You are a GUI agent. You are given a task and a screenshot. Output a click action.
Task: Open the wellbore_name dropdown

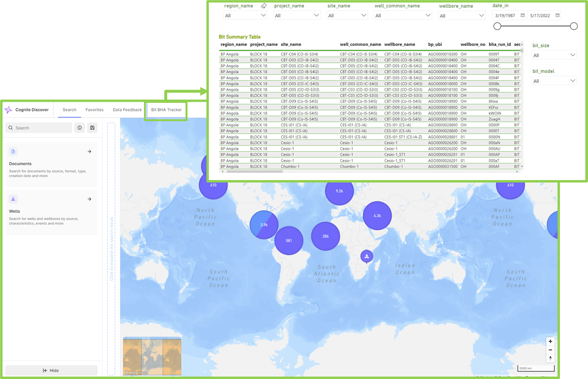tap(462, 16)
